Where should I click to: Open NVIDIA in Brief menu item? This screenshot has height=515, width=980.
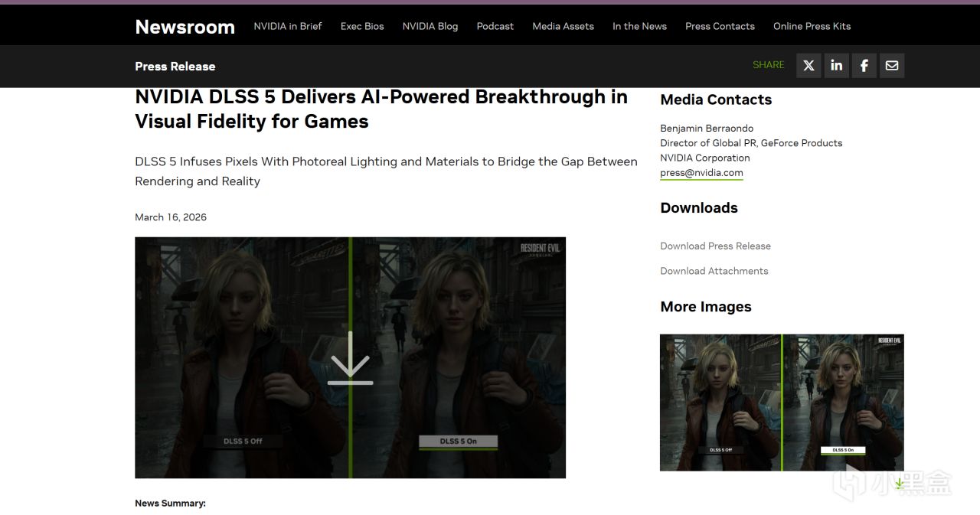288,26
